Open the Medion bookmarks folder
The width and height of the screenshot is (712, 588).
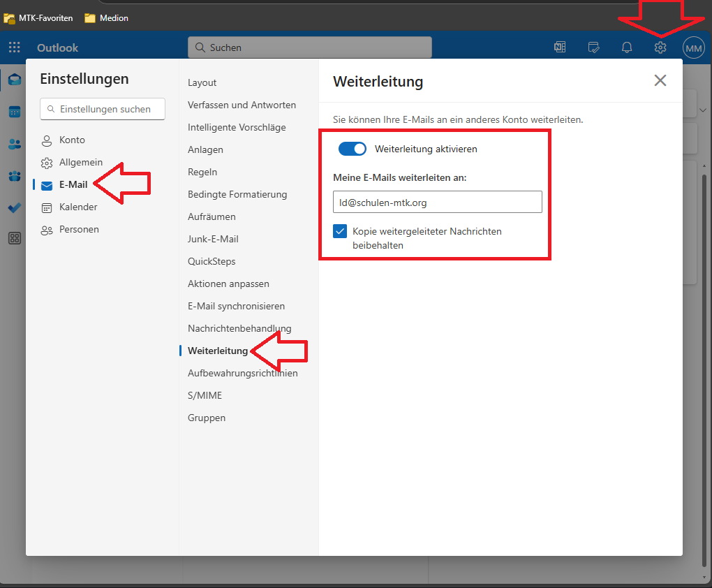tap(107, 18)
